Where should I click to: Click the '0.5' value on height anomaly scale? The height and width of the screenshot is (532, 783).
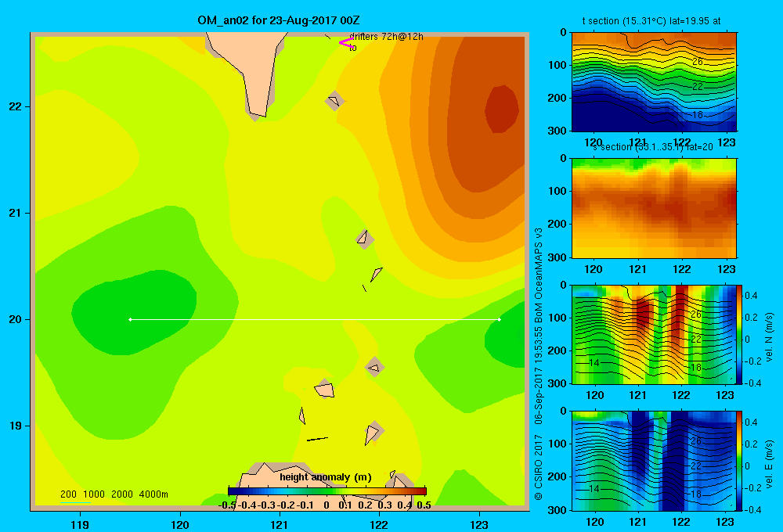424,505
